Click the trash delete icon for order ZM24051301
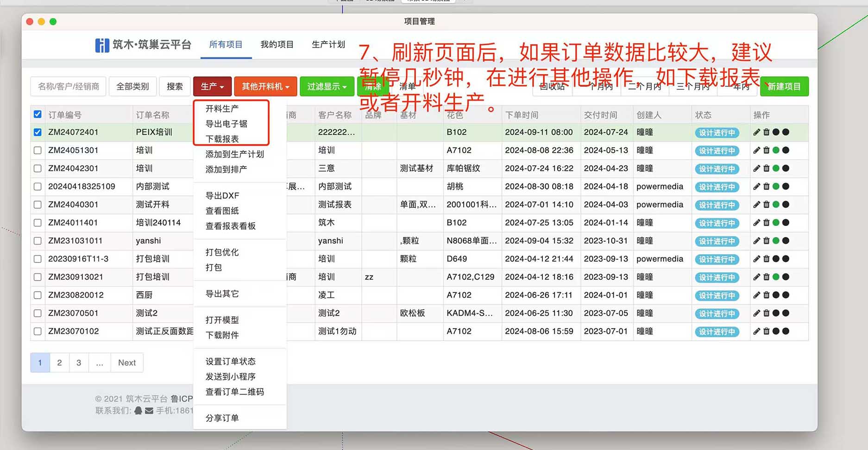 pyautogui.click(x=767, y=150)
